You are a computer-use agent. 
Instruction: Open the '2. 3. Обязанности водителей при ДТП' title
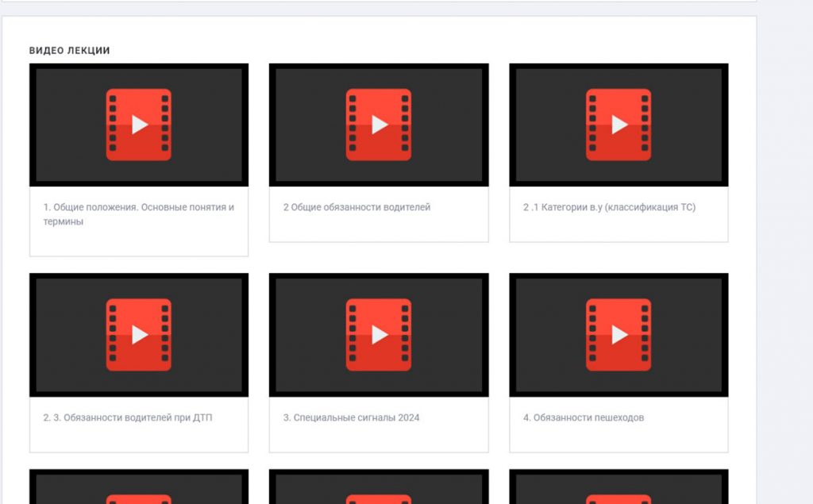(127, 417)
